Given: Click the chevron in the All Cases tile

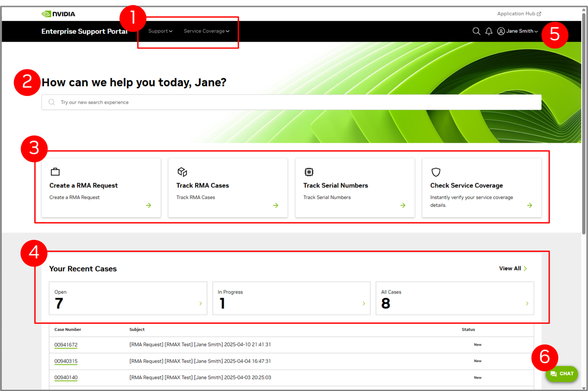Looking at the screenshot, I should [x=527, y=304].
